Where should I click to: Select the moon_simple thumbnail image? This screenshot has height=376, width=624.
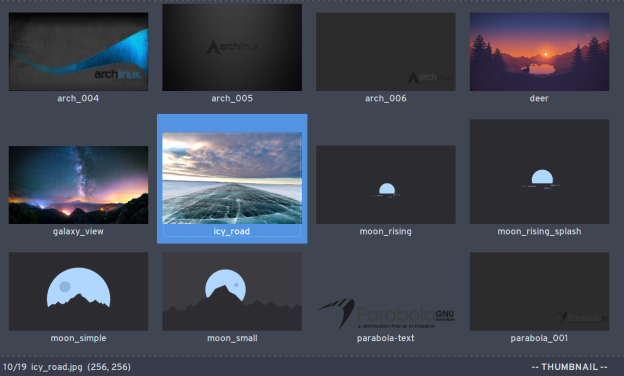coord(78,291)
